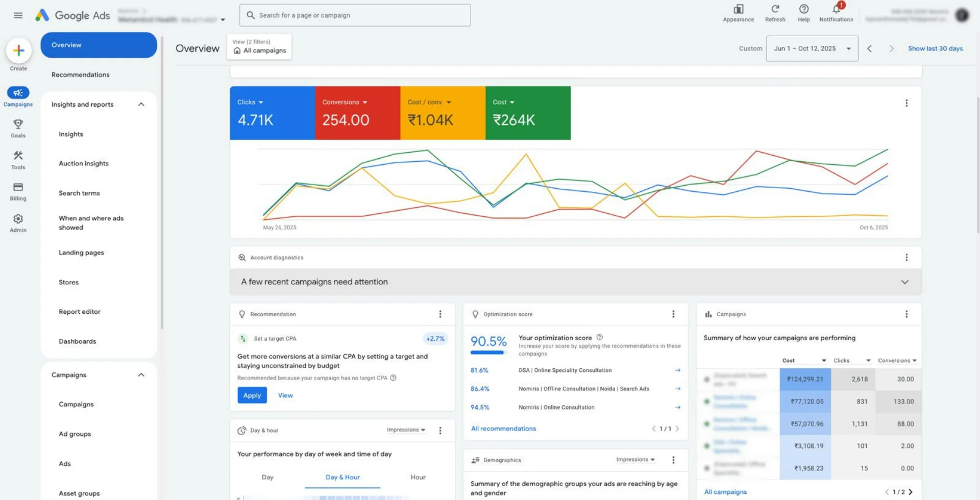The image size is (980, 500).
Task: Click the campaign search field
Action: (x=355, y=15)
